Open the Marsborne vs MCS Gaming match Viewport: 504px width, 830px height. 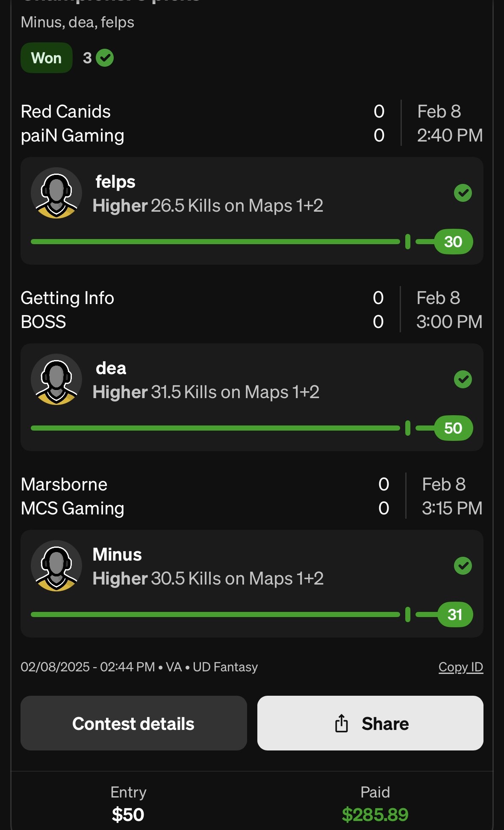click(252, 496)
